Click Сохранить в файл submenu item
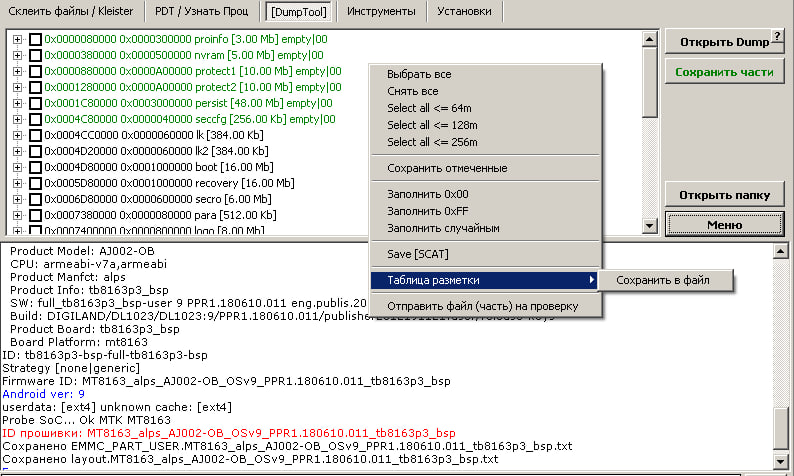The width and height of the screenshot is (794, 476). [663, 280]
